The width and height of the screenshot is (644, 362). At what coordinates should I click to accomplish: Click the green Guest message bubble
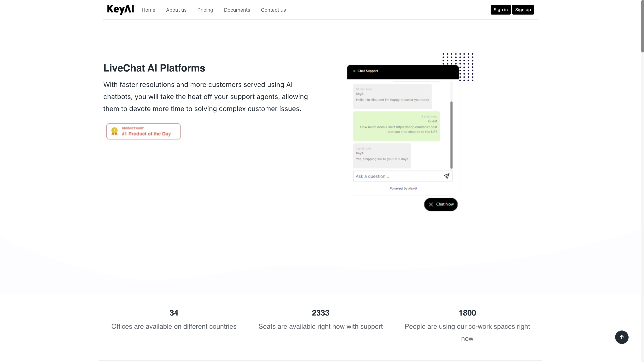(x=396, y=126)
